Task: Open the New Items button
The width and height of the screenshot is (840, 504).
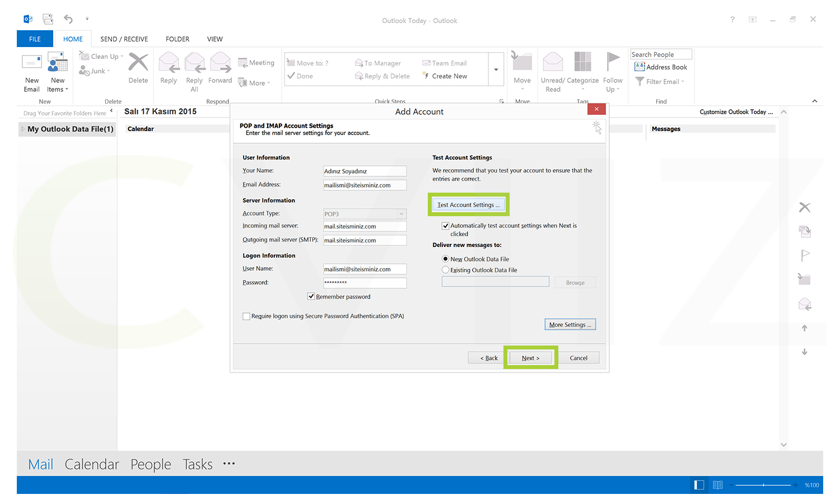Action: [x=57, y=72]
